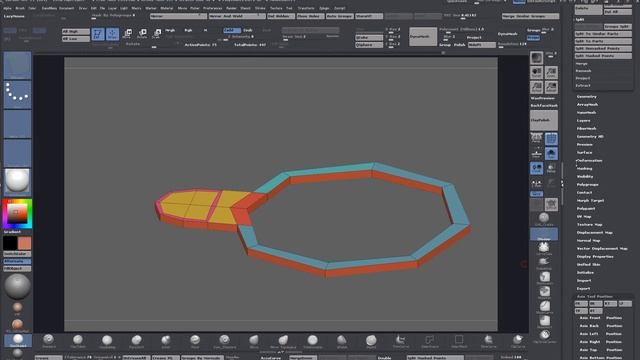Image resolution: width=640 pixels, height=360 pixels.
Task: Toggle the ClayPolish button
Action: (x=544, y=120)
